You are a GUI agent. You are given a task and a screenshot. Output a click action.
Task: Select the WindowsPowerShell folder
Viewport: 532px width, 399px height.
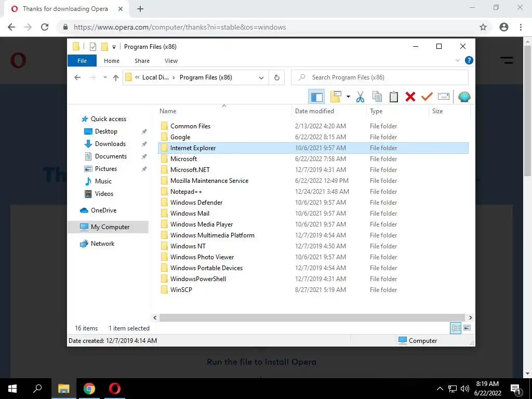pyautogui.click(x=313, y=279)
